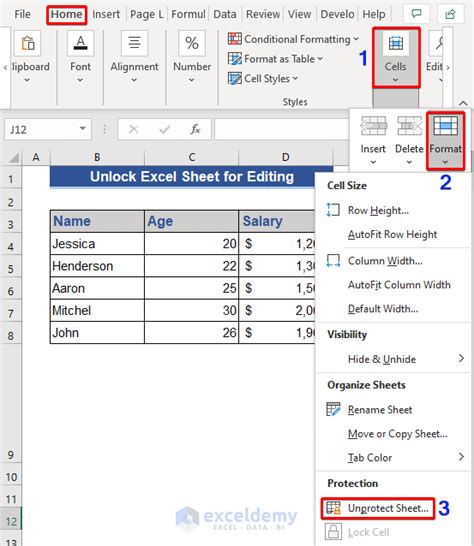Click Unprotect Sheet… option

coord(378,508)
